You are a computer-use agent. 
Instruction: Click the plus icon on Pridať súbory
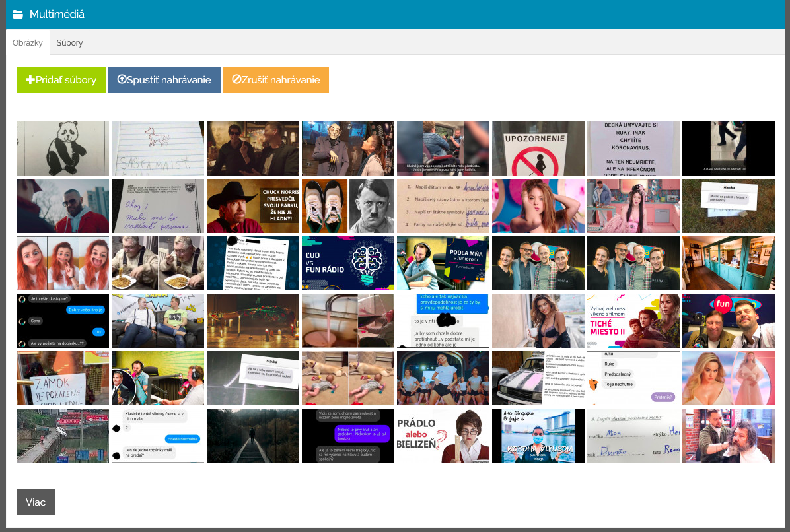[30, 80]
